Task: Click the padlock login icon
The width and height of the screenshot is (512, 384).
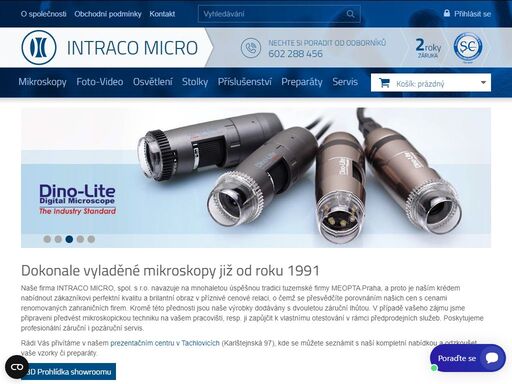Action: (447, 13)
